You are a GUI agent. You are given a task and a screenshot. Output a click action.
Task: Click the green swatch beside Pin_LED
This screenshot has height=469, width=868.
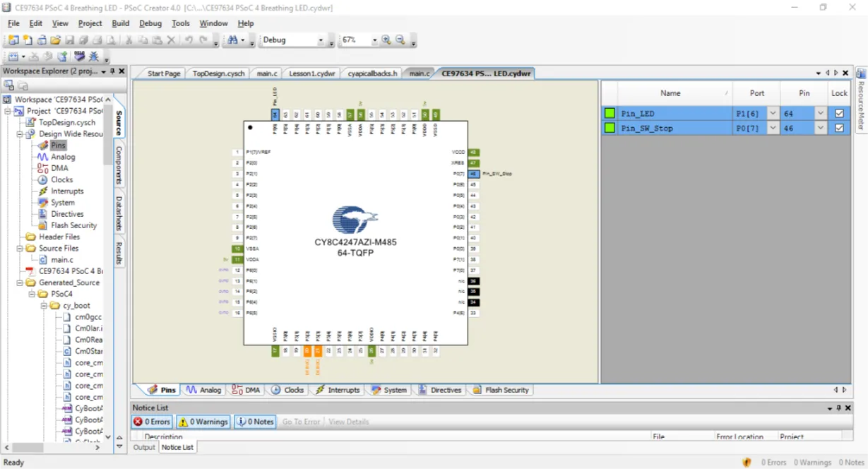click(610, 113)
